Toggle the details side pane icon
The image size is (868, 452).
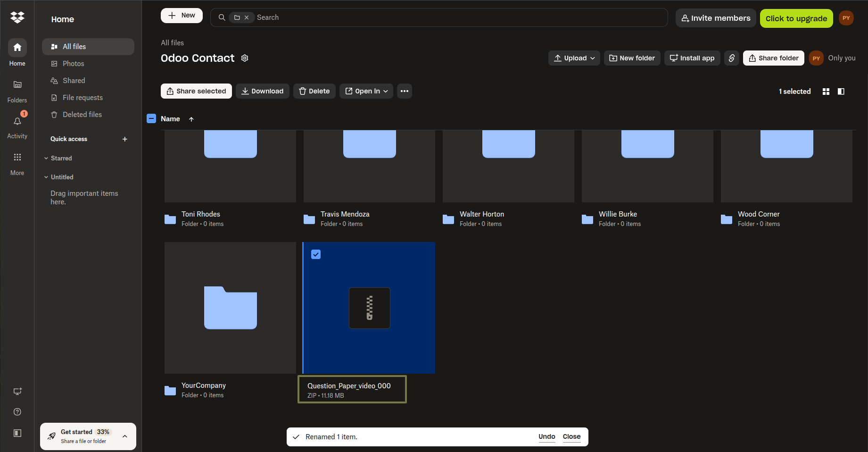841,92
